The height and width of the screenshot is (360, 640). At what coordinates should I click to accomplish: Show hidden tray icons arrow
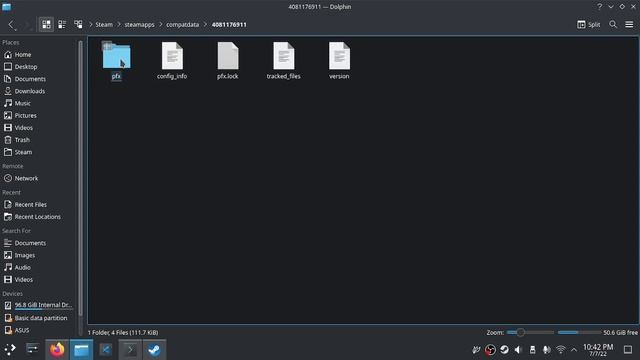(x=574, y=350)
